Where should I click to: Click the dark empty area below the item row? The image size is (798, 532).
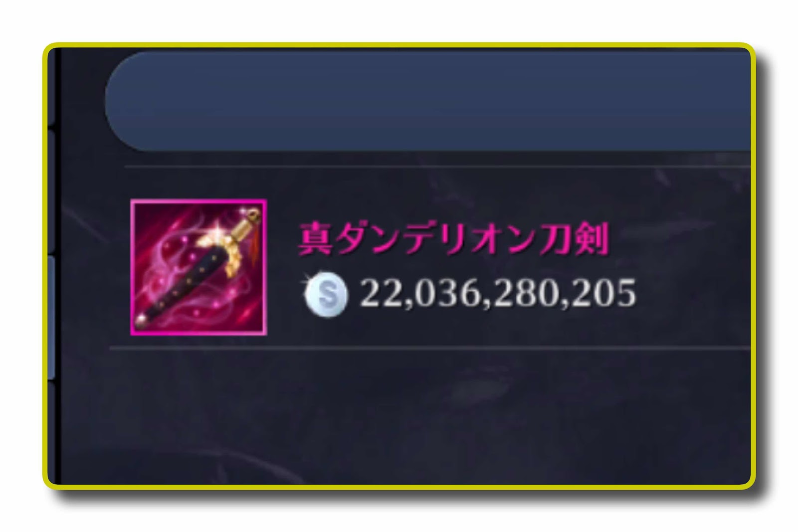[x=404, y=416]
